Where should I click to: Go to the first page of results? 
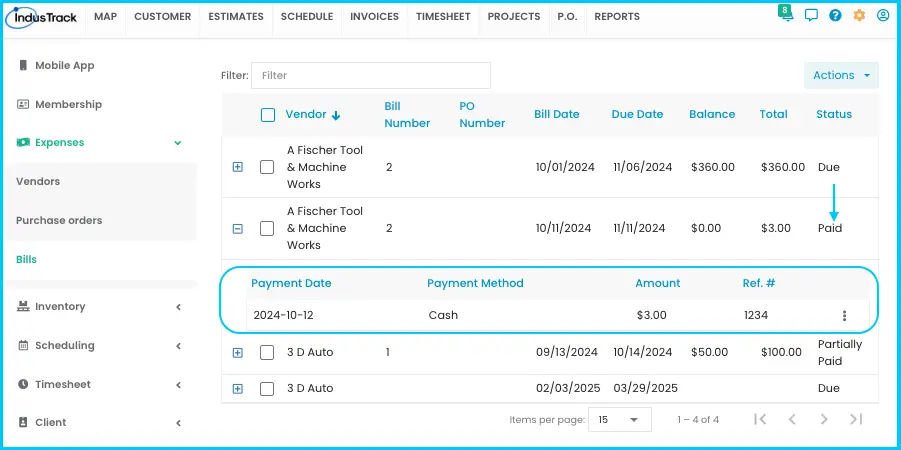(x=760, y=419)
